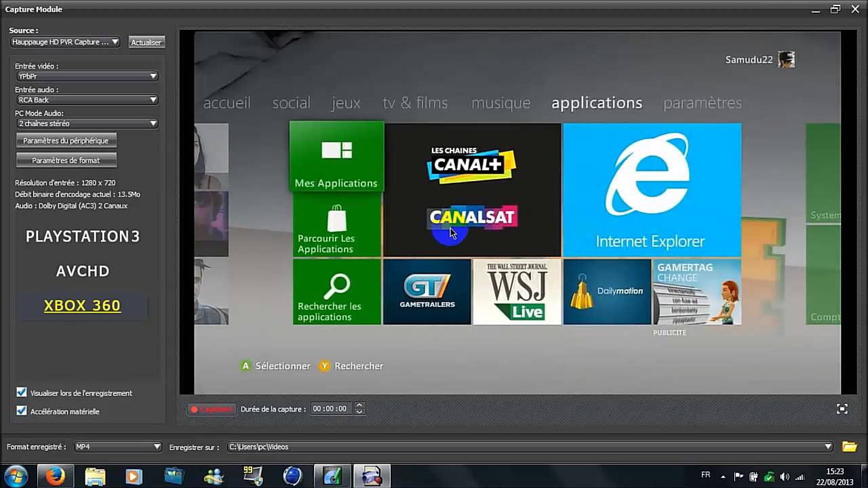The height and width of the screenshot is (488, 868).
Task: Launch Les Chaines Canal+ app
Action: 471,164
